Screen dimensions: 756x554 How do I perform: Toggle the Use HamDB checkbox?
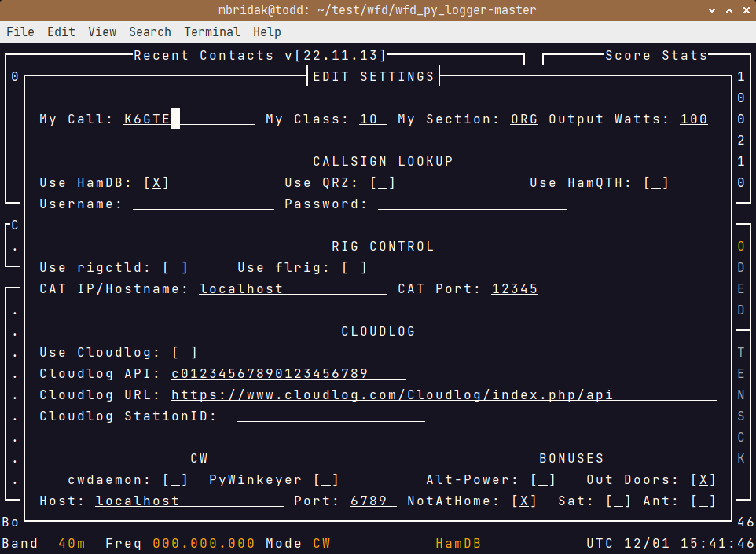[156, 183]
